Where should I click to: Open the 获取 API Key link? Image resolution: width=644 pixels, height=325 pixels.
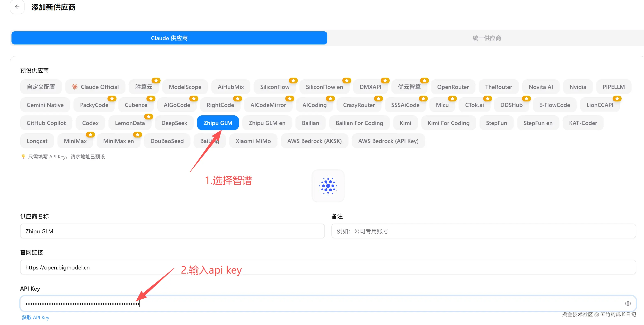35,317
